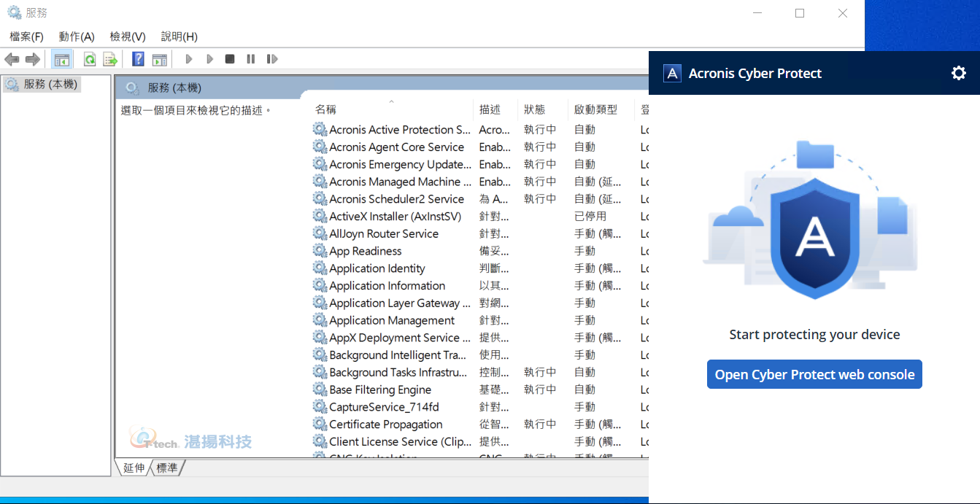Select the Acronis Active Protection service name
The width and height of the screenshot is (980, 504).
[400, 130]
